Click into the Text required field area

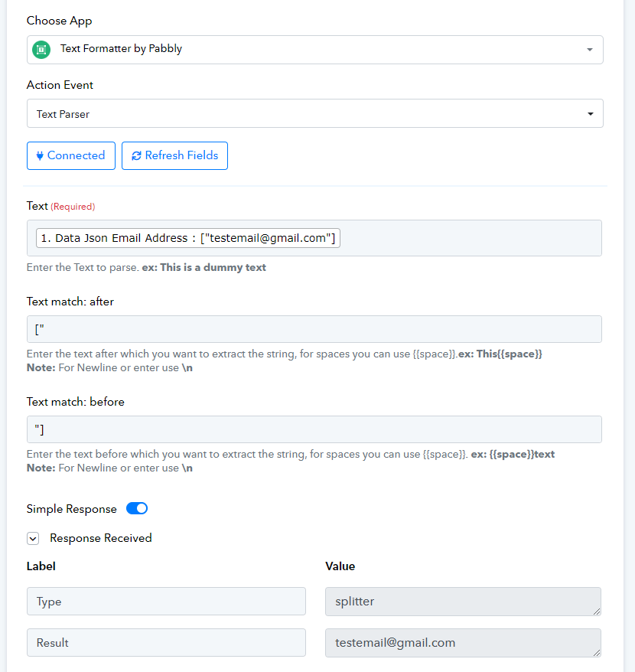tap(471, 238)
